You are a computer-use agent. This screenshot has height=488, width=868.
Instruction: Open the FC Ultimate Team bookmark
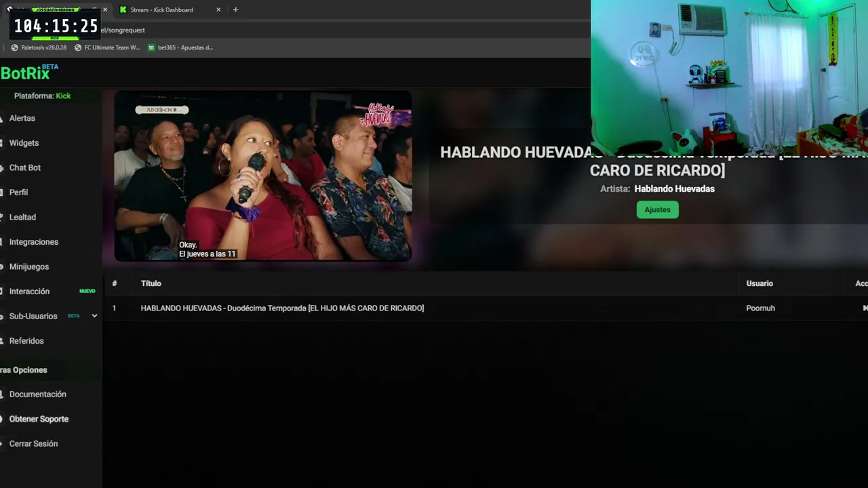pos(106,47)
